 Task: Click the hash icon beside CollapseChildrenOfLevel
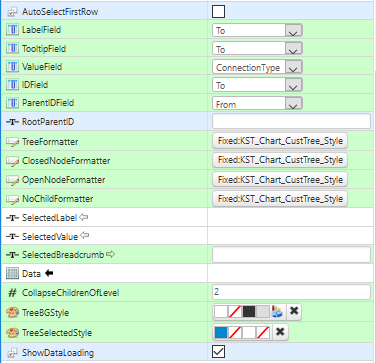click(x=12, y=293)
